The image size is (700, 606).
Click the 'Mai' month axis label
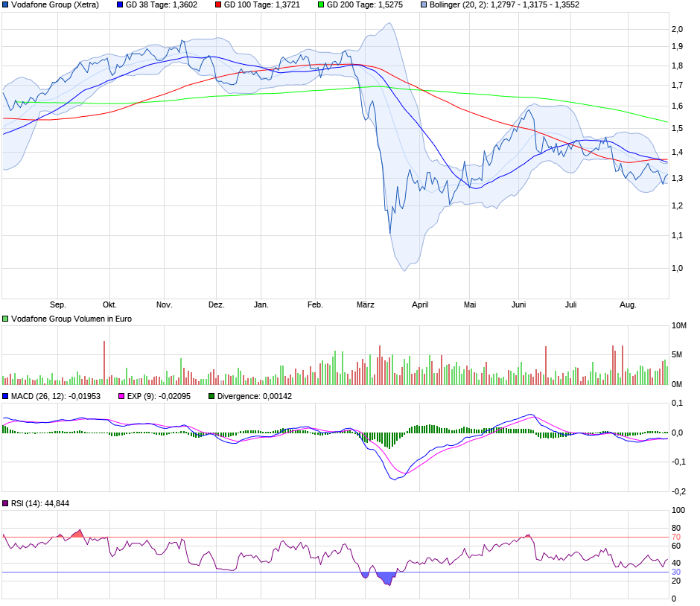[470, 304]
